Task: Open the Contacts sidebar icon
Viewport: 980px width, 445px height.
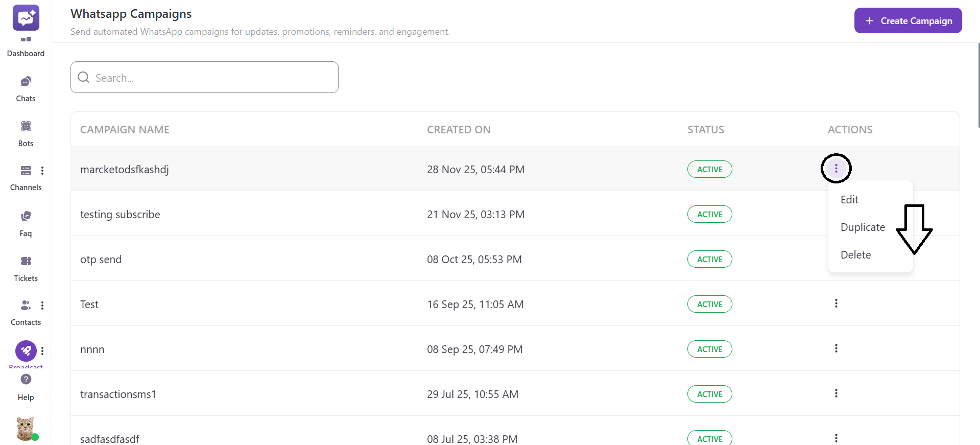Action: (x=26, y=306)
